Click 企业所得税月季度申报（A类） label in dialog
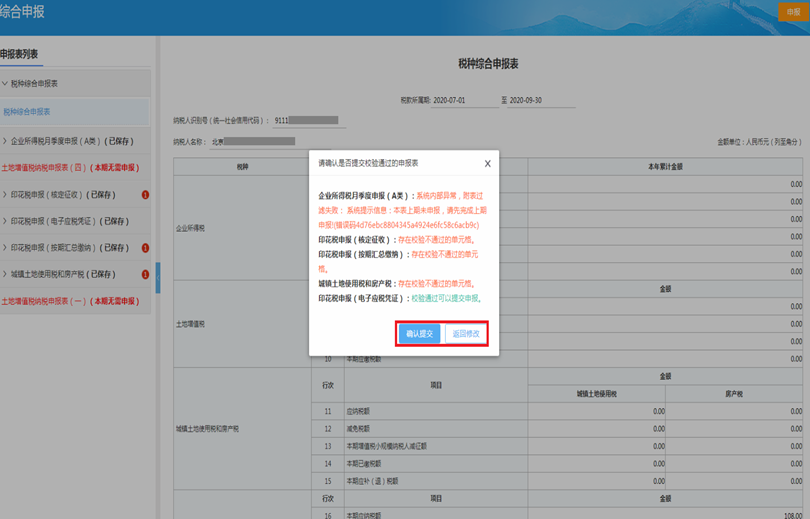 [364, 196]
